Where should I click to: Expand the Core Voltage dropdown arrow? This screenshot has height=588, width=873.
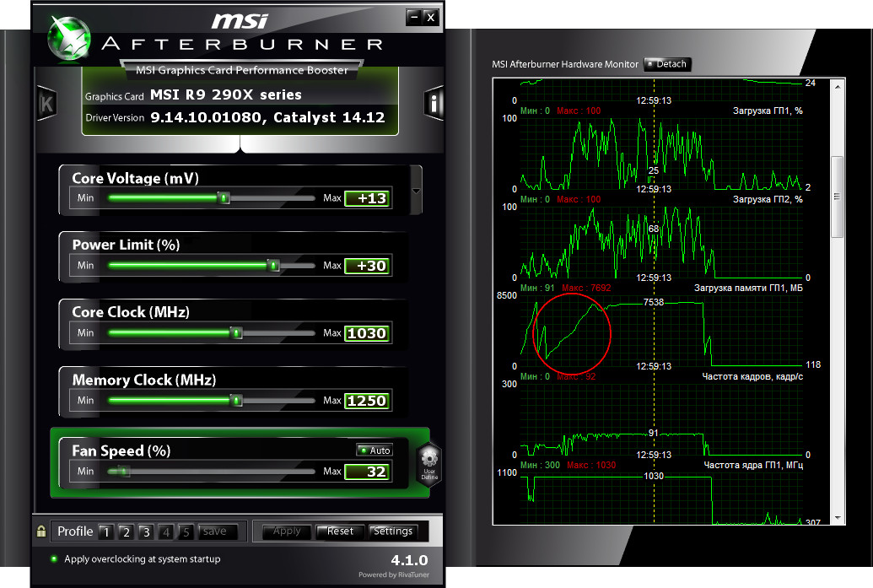coord(416,191)
